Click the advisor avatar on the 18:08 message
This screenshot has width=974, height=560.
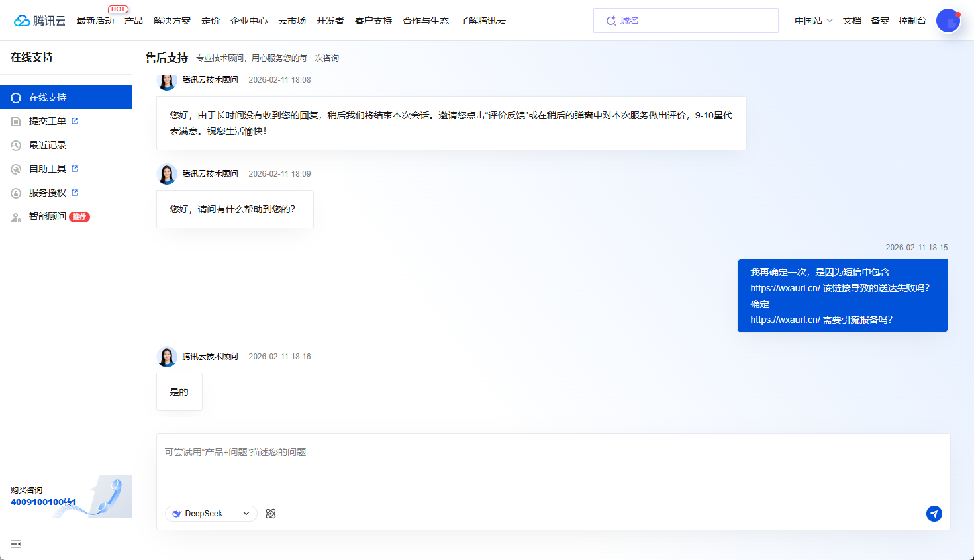tap(167, 81)
